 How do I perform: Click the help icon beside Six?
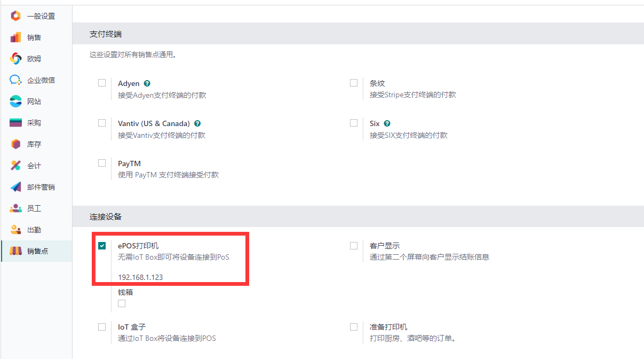[x=387, y=123]
